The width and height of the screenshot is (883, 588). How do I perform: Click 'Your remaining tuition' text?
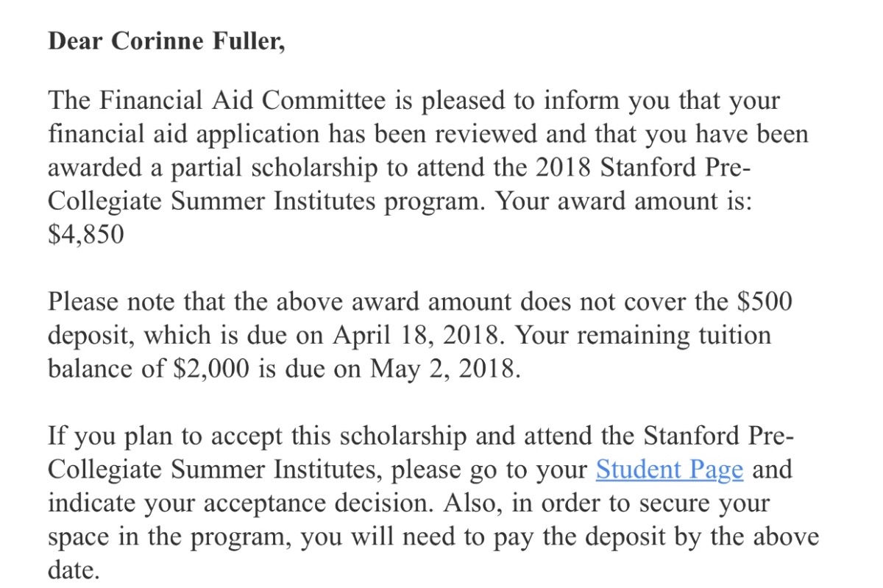[643, 336]
